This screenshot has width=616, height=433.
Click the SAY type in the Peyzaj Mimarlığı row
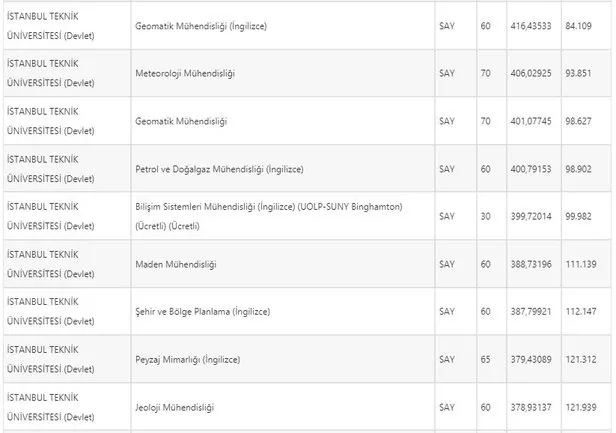pyautogui.click(x=447, y=358)
